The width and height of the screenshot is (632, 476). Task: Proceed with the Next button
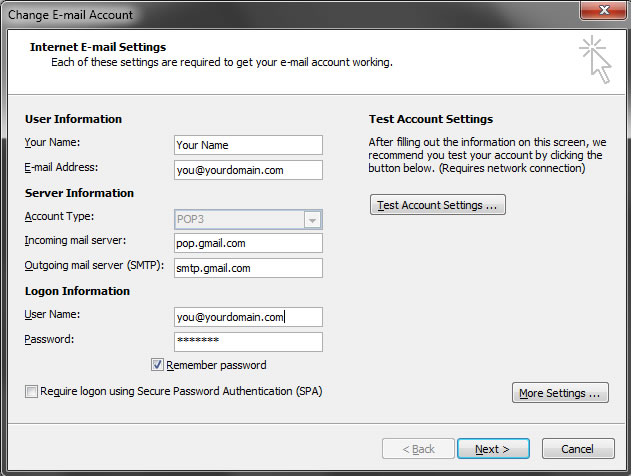pos(493,449)
